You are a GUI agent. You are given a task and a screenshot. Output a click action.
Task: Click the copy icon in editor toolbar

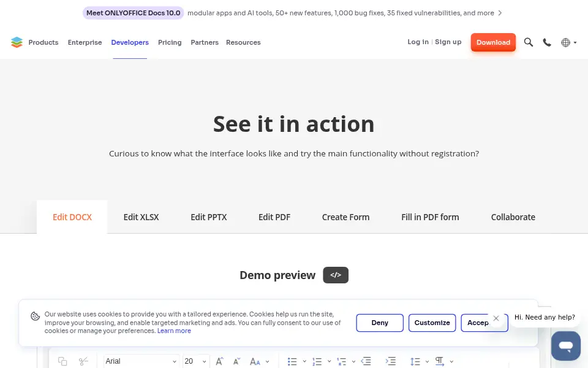pyautogui.click(x=62, y=361)
